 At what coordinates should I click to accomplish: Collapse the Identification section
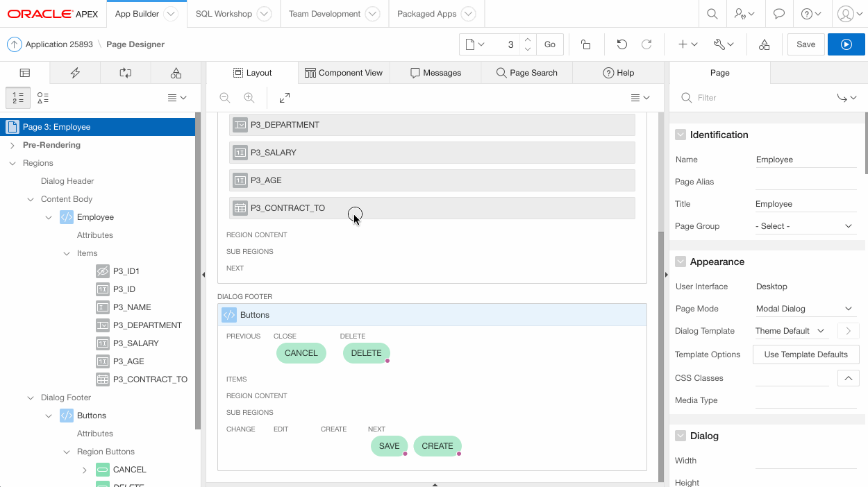[681, 135]
